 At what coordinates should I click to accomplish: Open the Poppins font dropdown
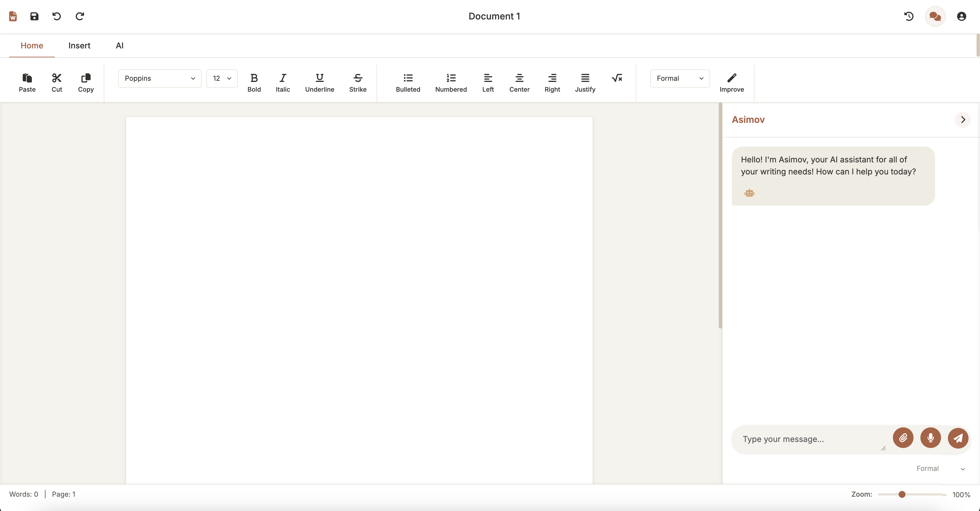click(160, 78)
